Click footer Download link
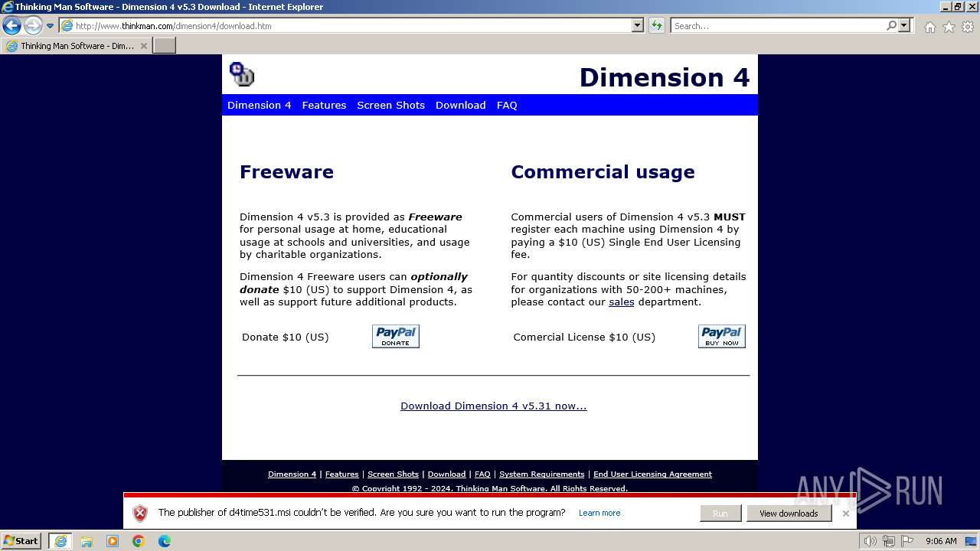This screenshot has height=551, width=980. (x=446, y=474)
